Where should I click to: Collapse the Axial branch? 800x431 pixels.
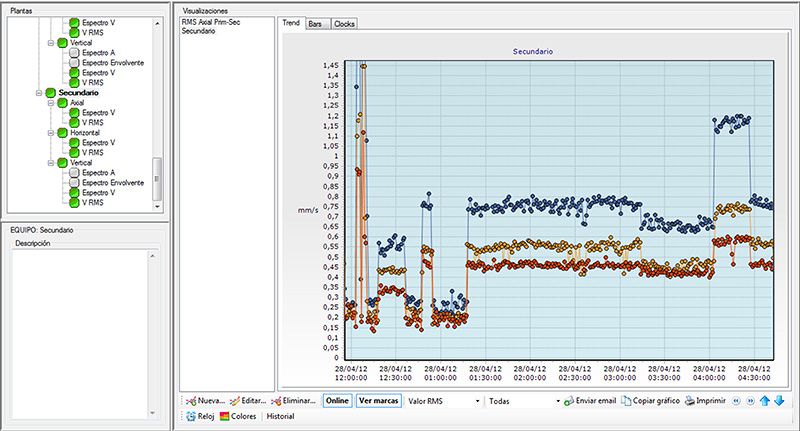click(51, 103)
